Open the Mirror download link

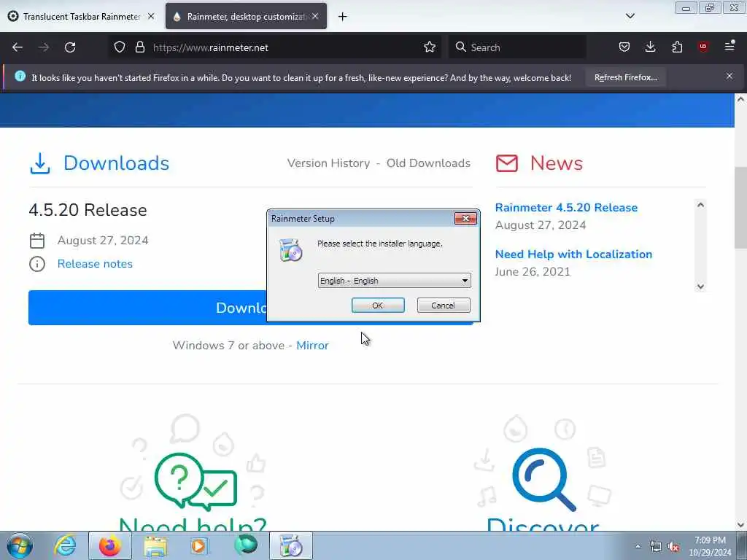click(312, 346)
